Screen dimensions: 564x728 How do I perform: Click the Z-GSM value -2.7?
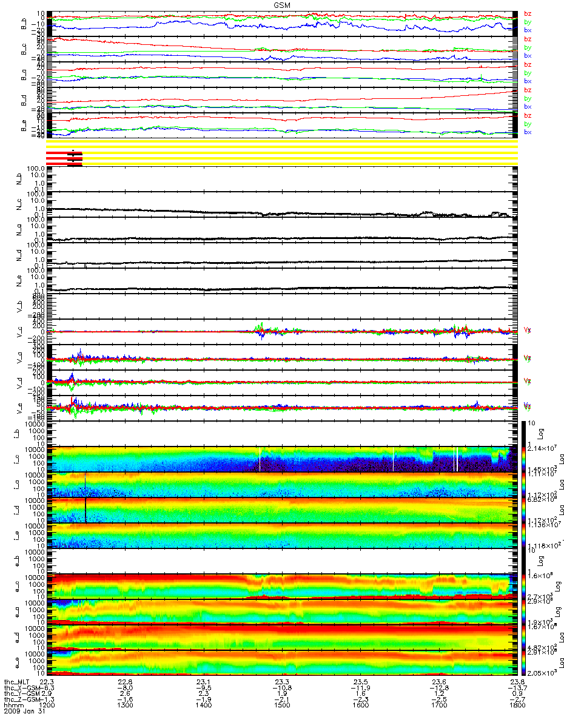tap(517, 699)
